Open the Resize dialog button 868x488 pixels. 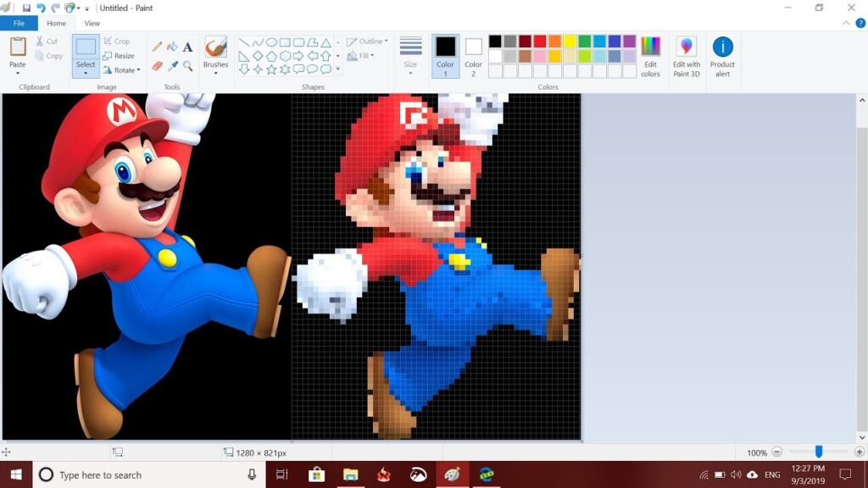click(119, 56)
